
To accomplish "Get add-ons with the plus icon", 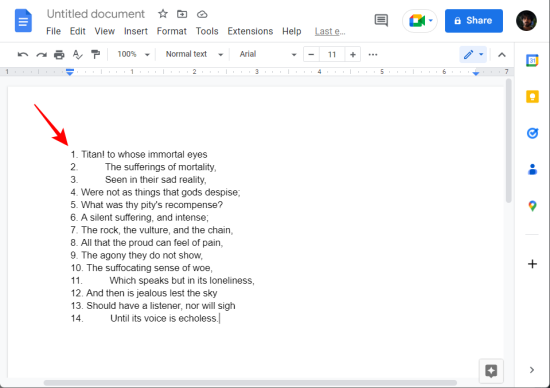I will pyautogui.click(x=532, y=264).
